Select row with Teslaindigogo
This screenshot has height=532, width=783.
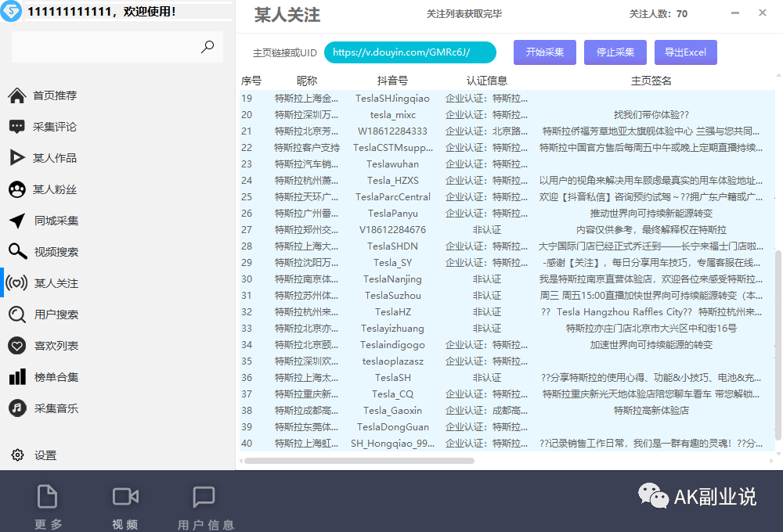[x=507, y=345]
